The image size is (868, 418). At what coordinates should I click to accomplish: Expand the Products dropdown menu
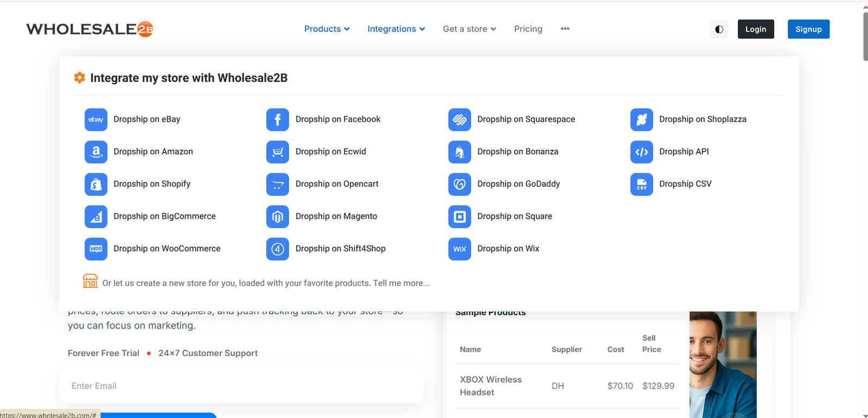pos(327,29)
